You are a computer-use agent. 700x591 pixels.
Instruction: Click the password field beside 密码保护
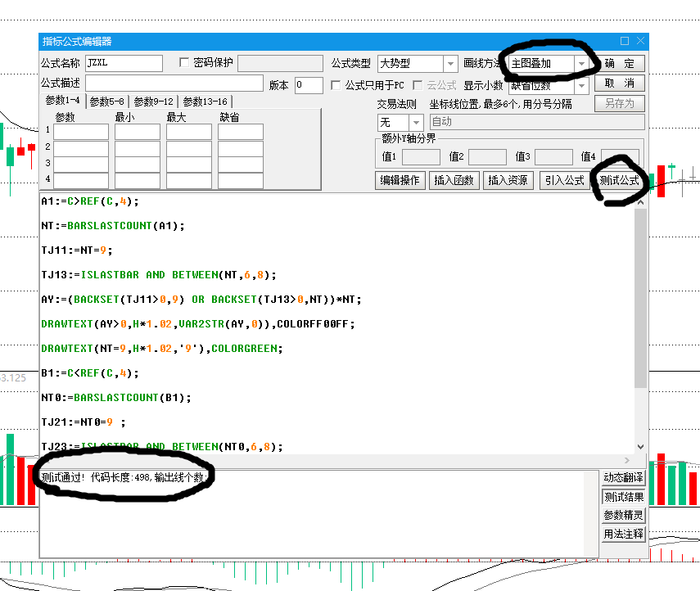click(x=280, y=63)
